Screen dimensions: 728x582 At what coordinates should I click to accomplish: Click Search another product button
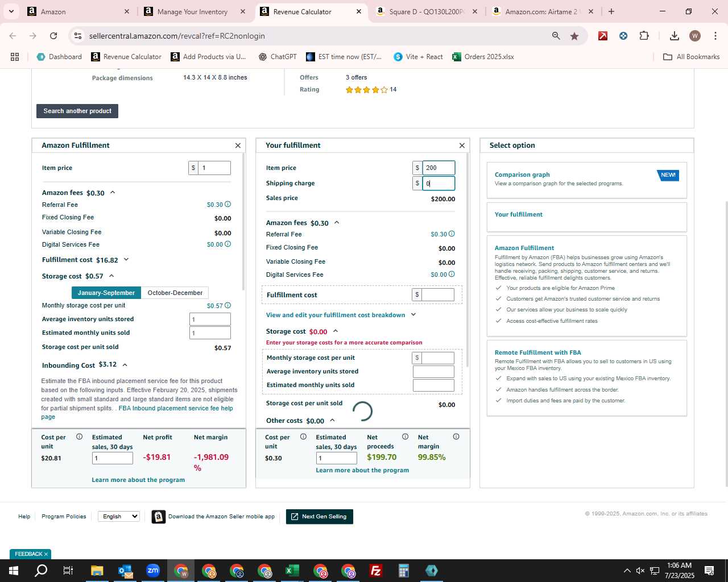coord(77,111)
